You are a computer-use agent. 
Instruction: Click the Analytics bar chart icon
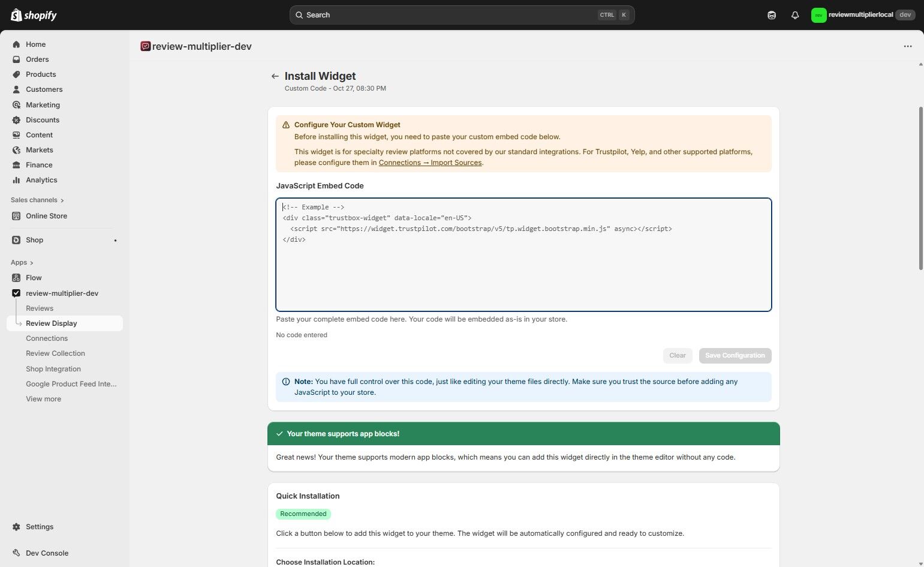(x=16, y=180)
